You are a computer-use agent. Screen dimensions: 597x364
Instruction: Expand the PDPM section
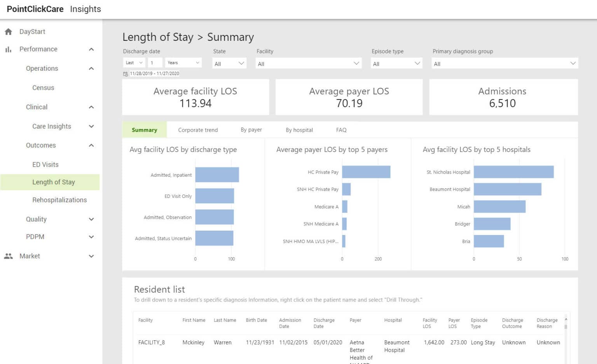91,237
